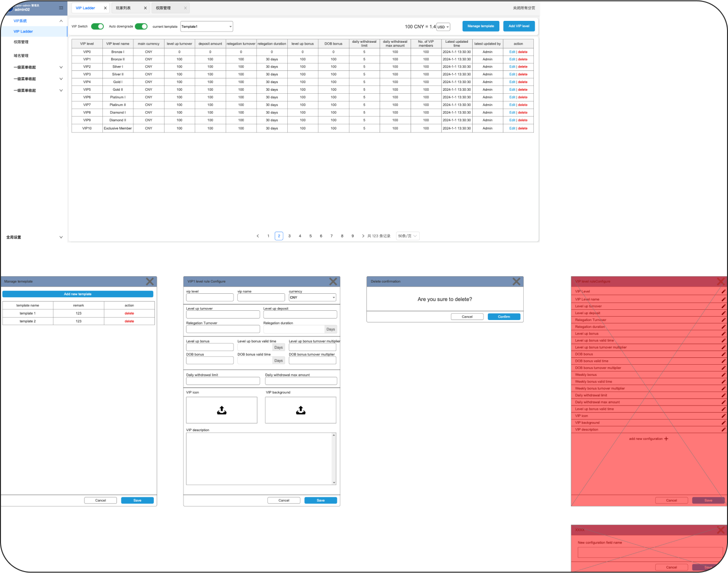Collapse the VIP系统 sidebar menu
The height and width of the screenshot is (573, 728).
coord(61,21)
